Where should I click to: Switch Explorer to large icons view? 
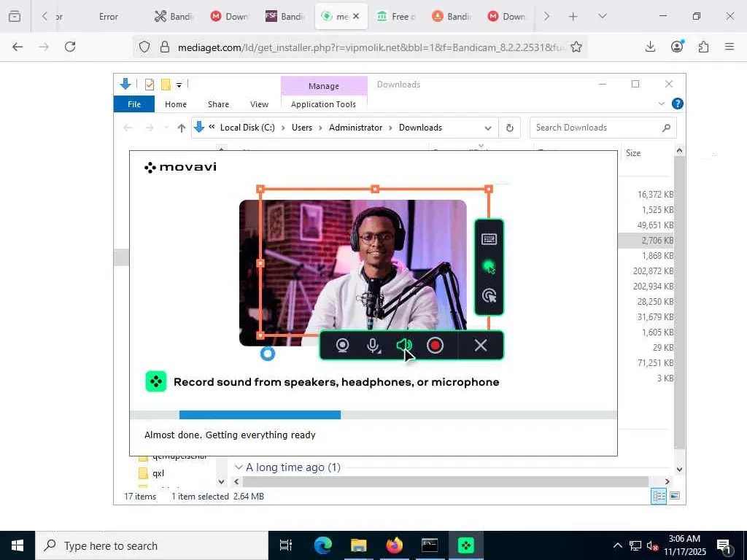coord(675,496)
